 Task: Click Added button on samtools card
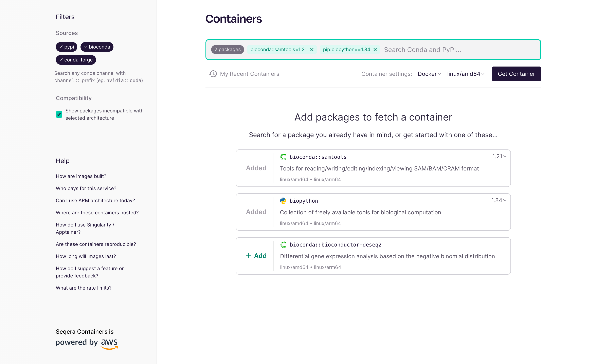pyautogui.click(x=256, y=168)
